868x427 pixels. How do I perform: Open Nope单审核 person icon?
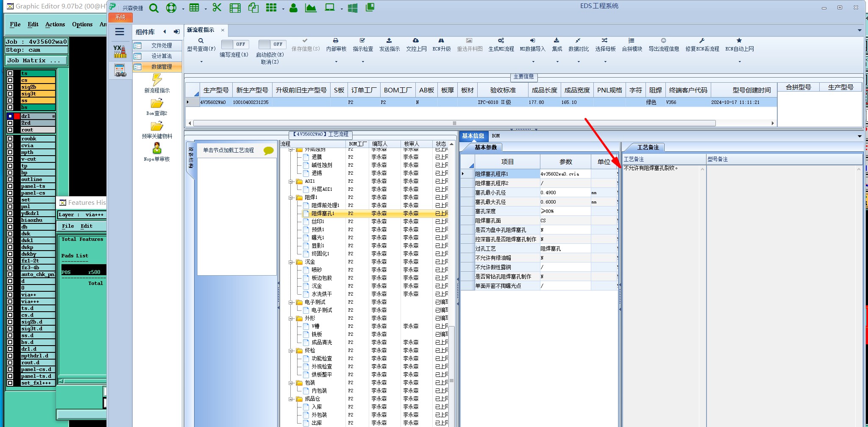pos(157,148)
